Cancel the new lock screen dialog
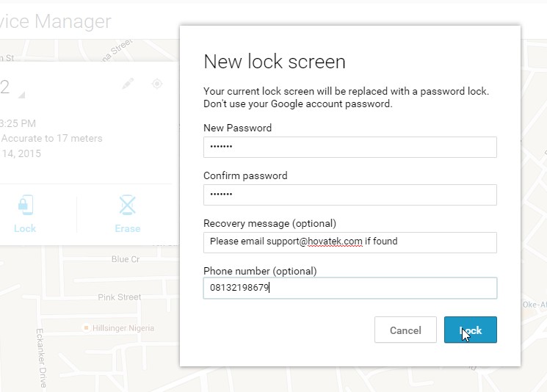Viewport: 547px width, 392px height. point(405,330)
